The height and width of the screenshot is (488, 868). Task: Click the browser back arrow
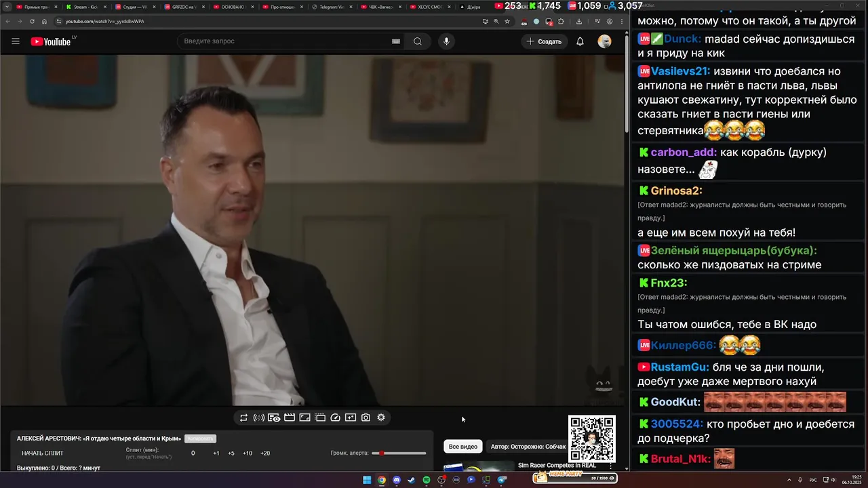point(7,21)
